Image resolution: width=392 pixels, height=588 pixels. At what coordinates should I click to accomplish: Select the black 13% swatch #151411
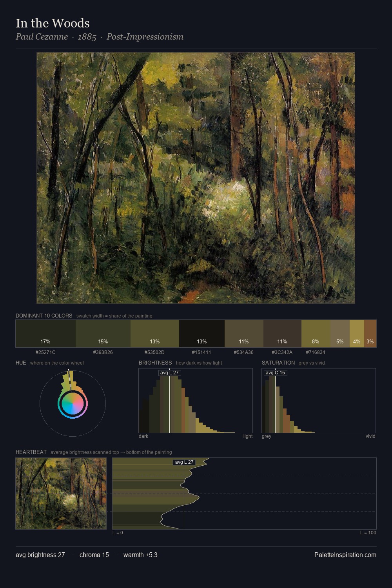point(202,334)
